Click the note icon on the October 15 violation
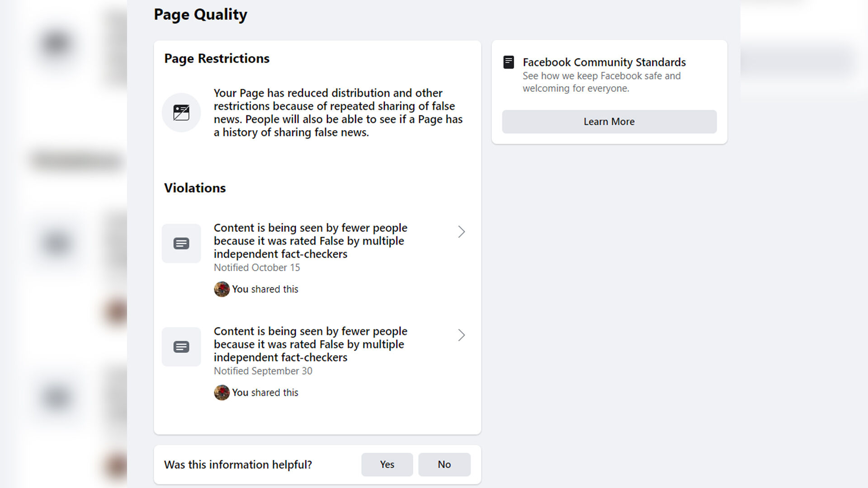This screenshot has width=868, height=488. click(x=181, y=243)
